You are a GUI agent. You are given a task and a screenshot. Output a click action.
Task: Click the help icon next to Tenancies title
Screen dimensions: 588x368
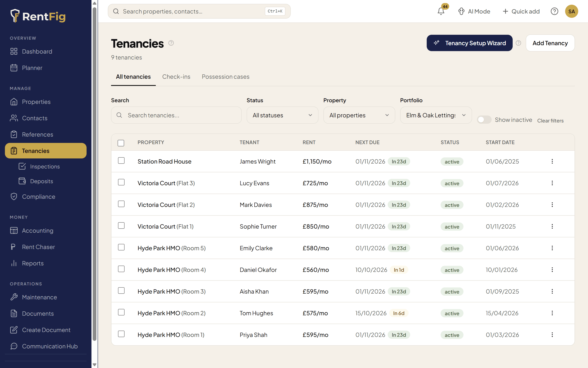tap(171, 43)
